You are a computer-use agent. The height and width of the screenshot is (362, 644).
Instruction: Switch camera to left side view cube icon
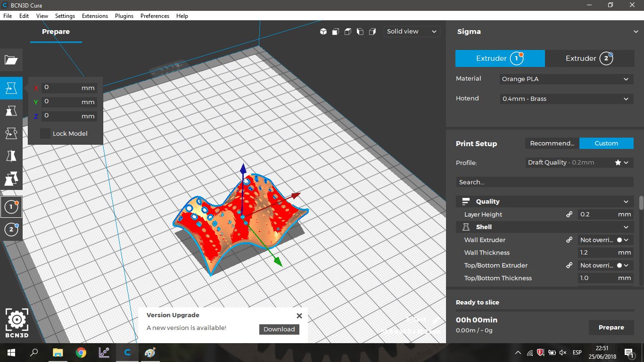point(360,32)
